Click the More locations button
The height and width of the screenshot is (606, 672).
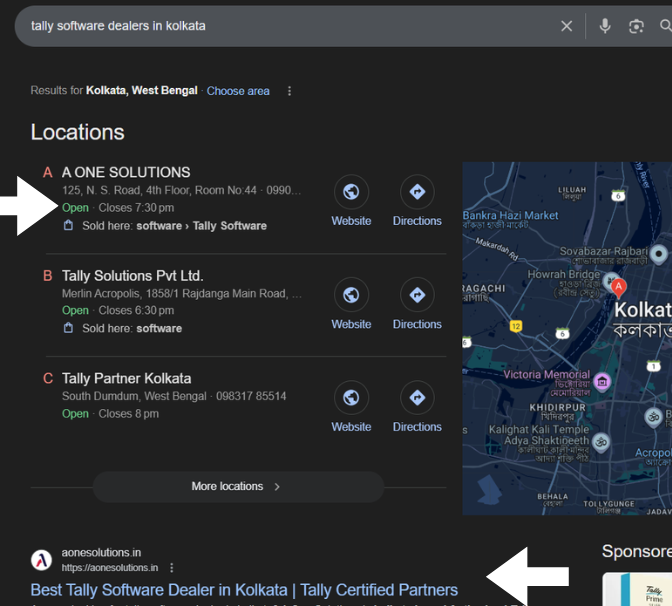click(238, 486)
